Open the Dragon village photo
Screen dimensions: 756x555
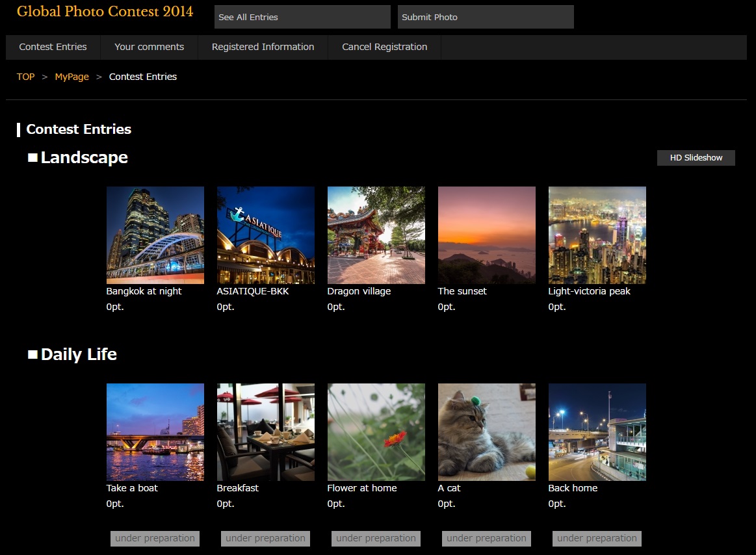pos(376,235)
